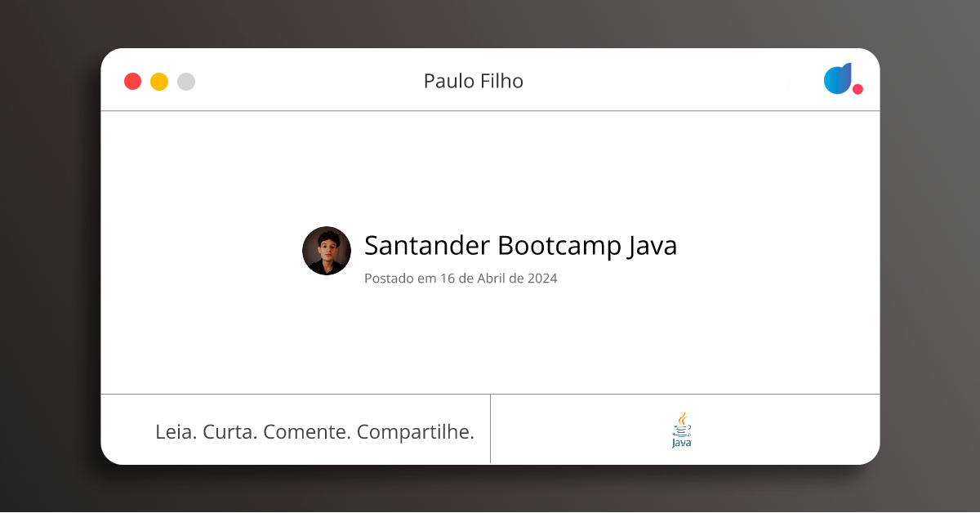Click the yellow traffic light circle
980x513 pixels.
point(159,81)
